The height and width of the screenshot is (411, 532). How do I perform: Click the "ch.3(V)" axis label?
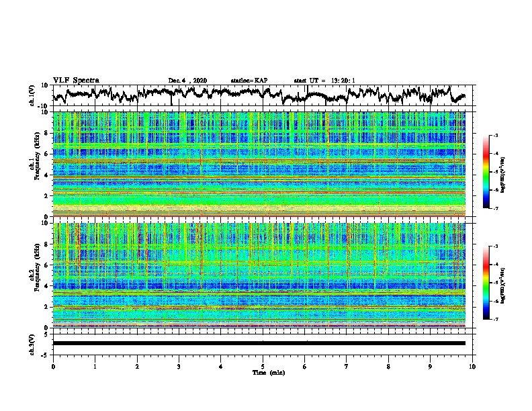click(x=32, y=345)
